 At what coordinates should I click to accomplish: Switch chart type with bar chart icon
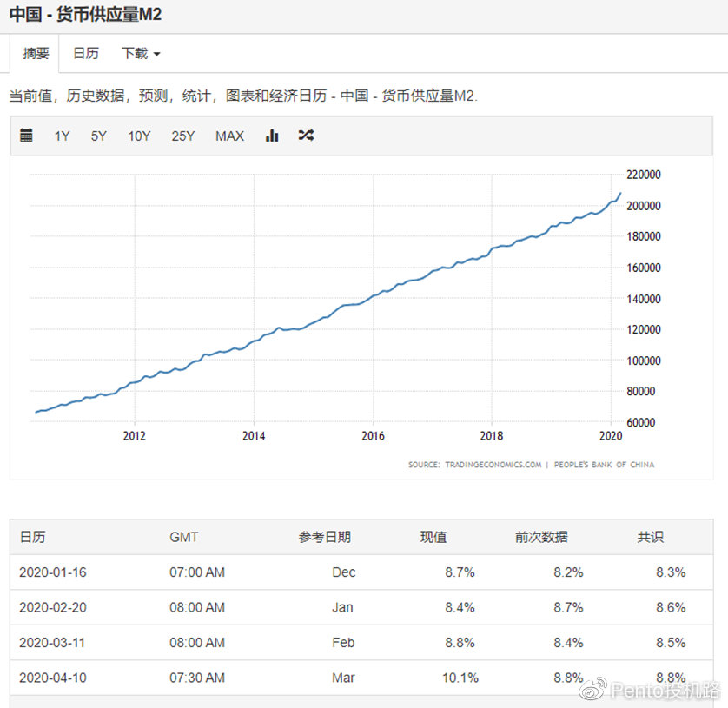(272, 136)
